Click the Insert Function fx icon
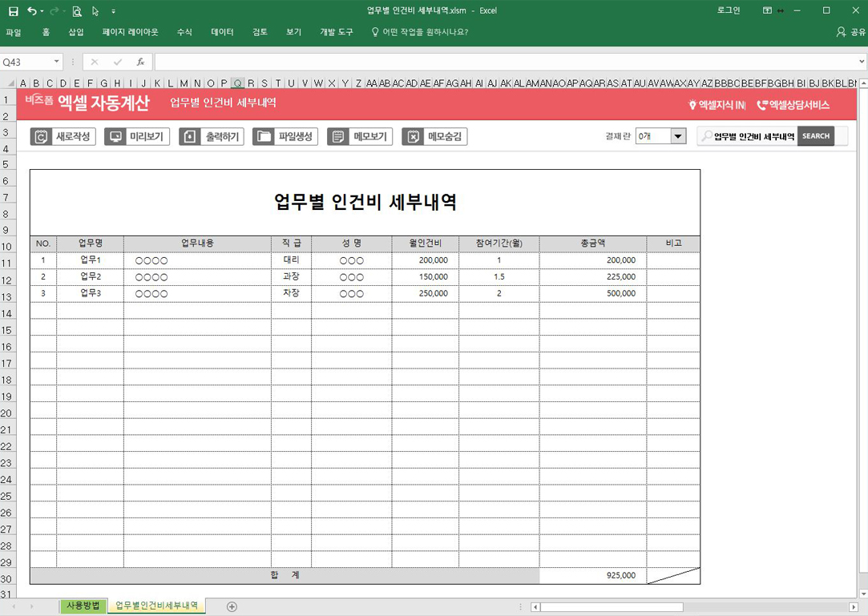This screenshot has height=616, width=868. 140,62
